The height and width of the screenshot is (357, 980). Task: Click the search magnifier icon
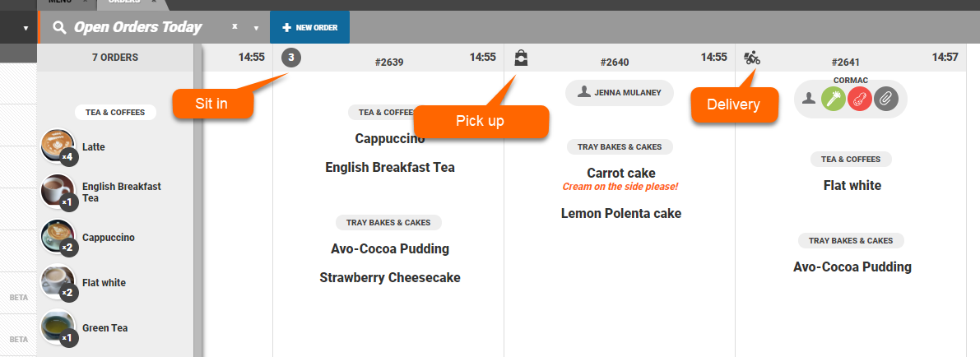pos(59,27)
